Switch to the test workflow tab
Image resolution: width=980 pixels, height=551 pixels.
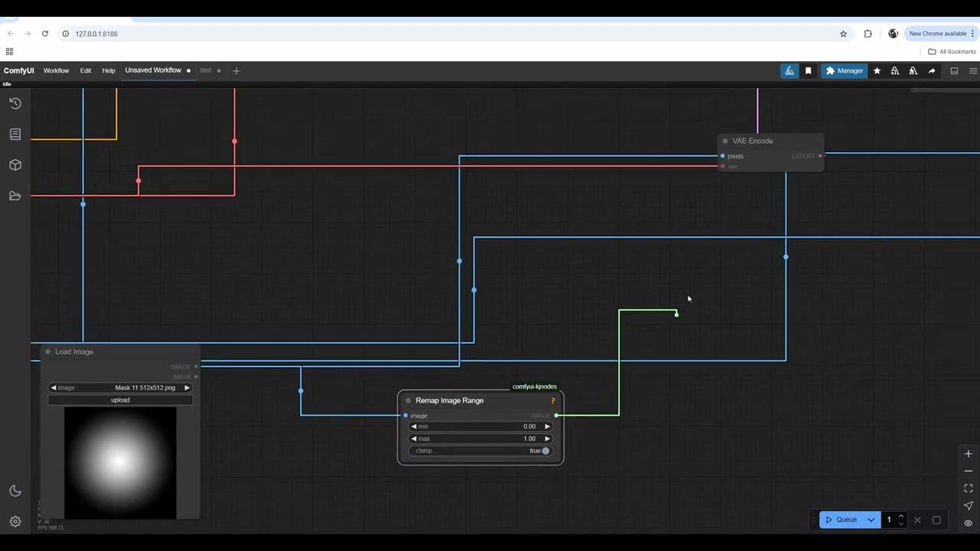pos(206,70)
